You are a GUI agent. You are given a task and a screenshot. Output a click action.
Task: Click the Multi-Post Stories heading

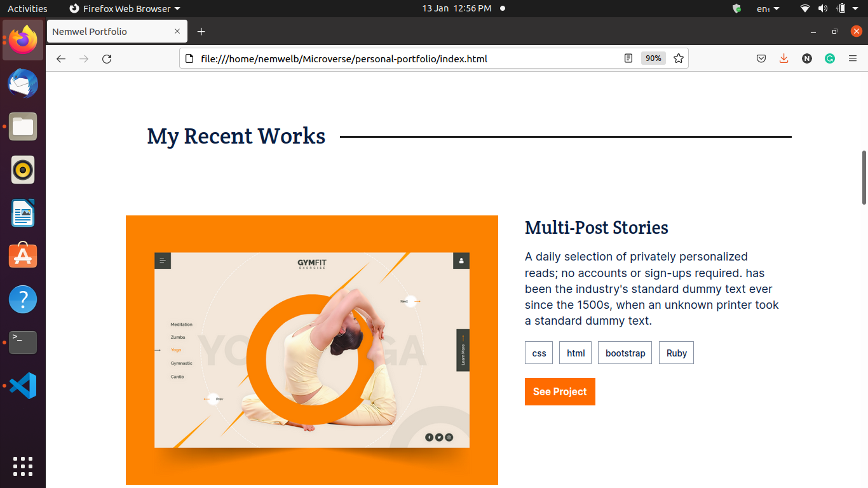tap(597, 227)
